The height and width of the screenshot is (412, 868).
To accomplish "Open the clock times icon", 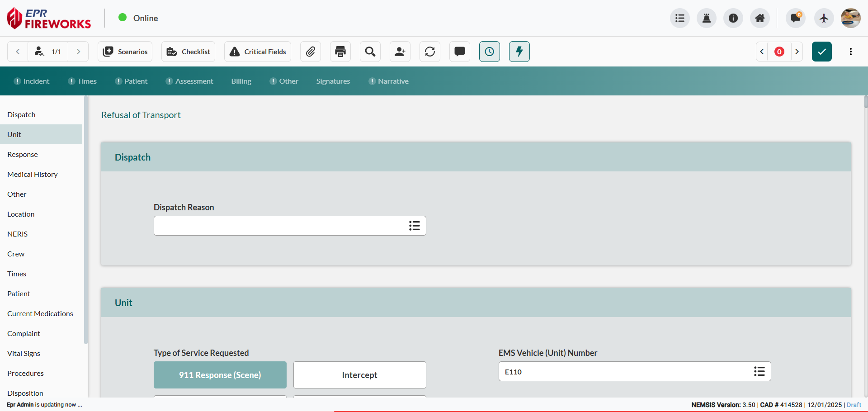I will coord(490,52).
